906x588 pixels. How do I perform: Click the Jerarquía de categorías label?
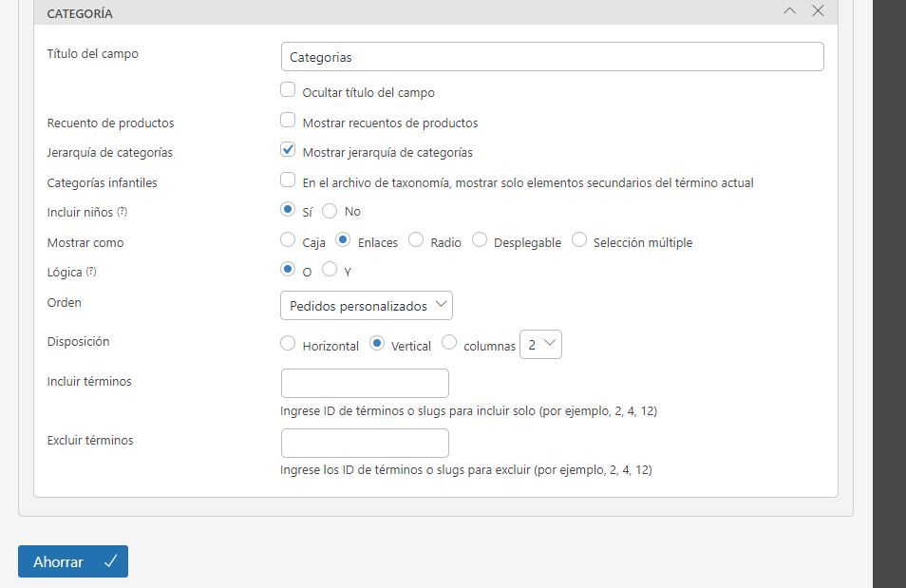(x=110, y=153)
